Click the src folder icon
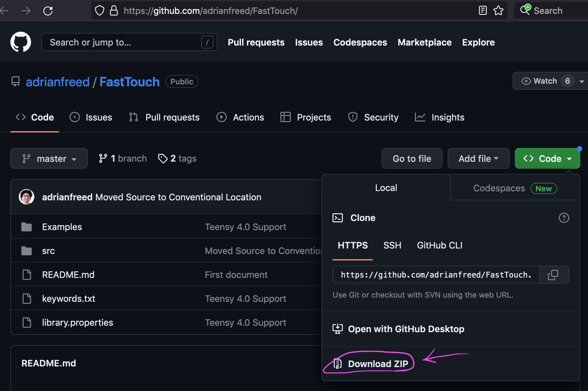The height and width of the screenshot is (391, 588). (27, 251)
